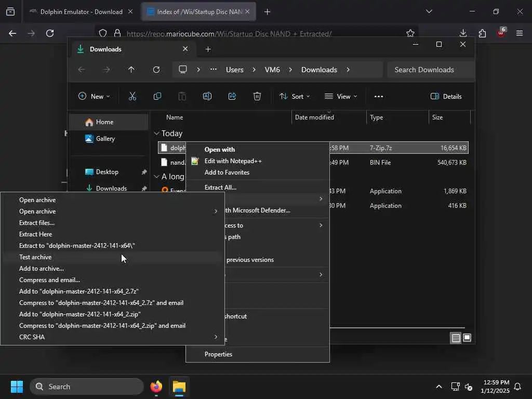Bookmark this page with the star icon
The image size is (532, 399).
(x=410, y=33)
